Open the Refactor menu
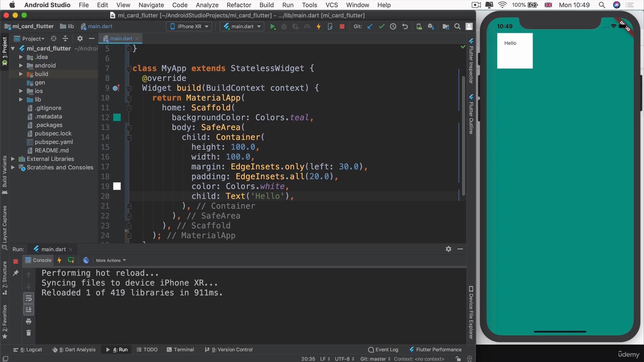644x362 pixels. click(239, 5)
